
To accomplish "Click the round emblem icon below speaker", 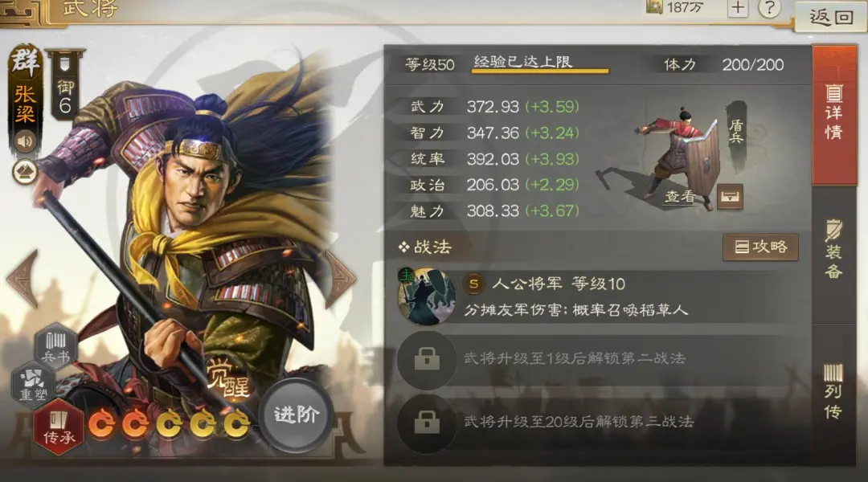I will pyautogui.click(x=25, y=173).
